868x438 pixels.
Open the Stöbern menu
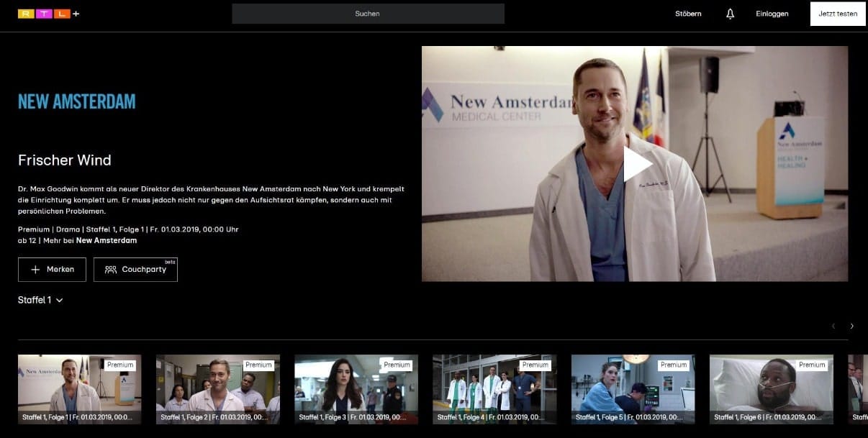point(688,14)
